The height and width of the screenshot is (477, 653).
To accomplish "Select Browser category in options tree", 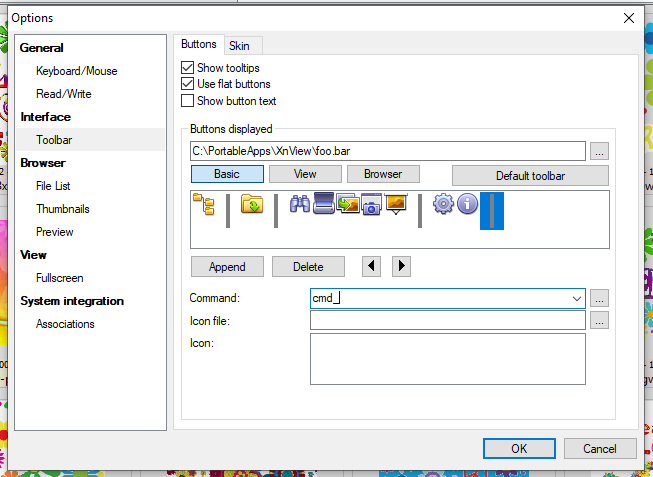I will point(43,163).
